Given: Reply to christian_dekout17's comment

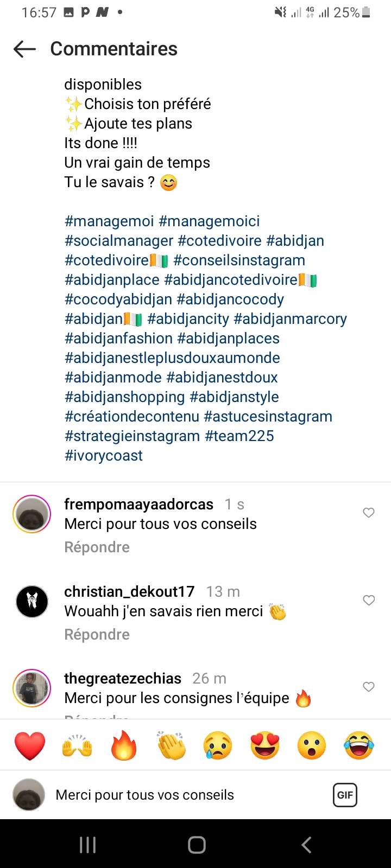Looking at the screenshot, I should 97,635.
